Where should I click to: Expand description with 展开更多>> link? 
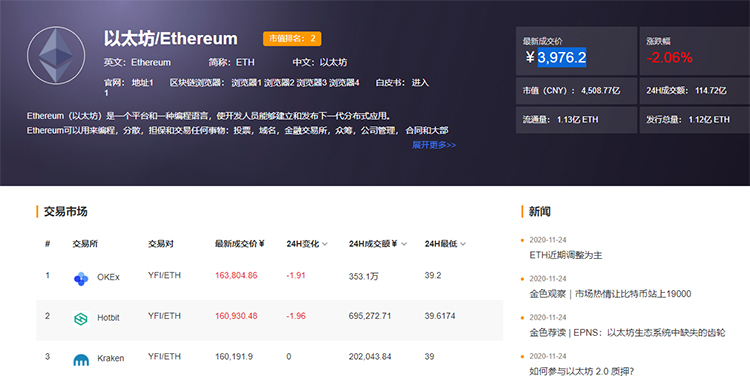click(x=434, y=145)
